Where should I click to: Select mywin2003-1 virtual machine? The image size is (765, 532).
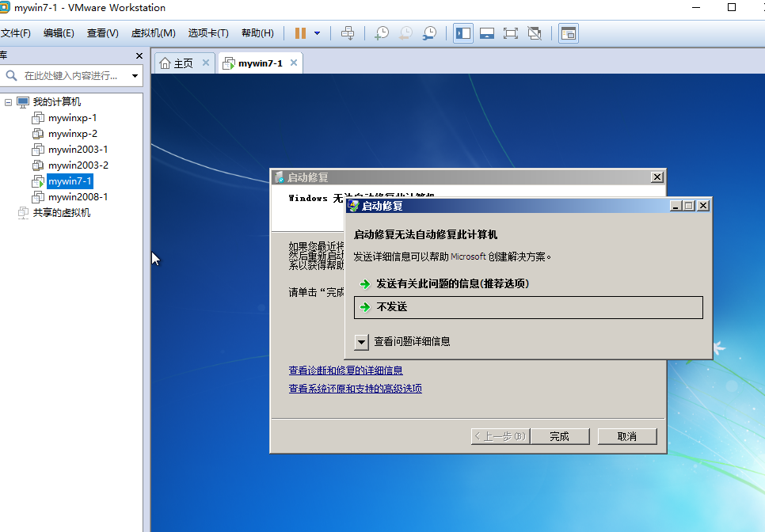[x=78, y=150]
